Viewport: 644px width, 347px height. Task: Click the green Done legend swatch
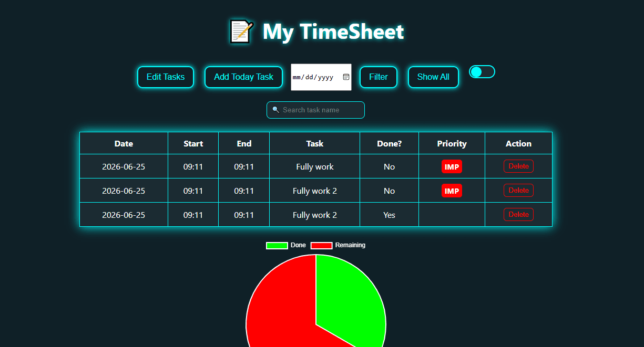pos(277,245)
